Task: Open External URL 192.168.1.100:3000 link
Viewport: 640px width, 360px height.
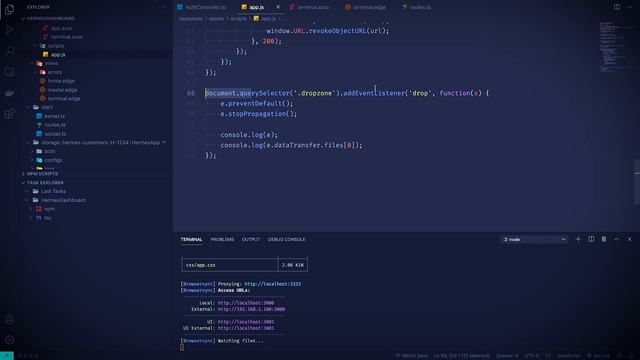Action: point(251,309)
